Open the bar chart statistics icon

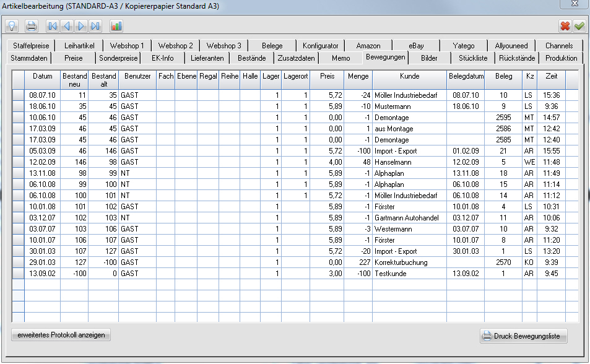(x=116, y=26)
